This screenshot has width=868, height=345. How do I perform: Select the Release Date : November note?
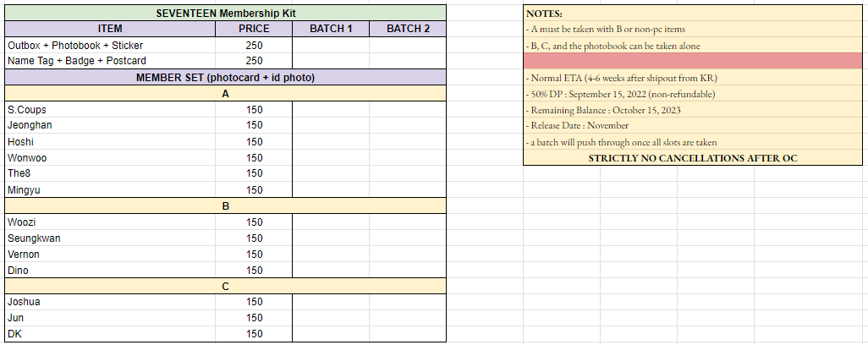pos(693,125)
